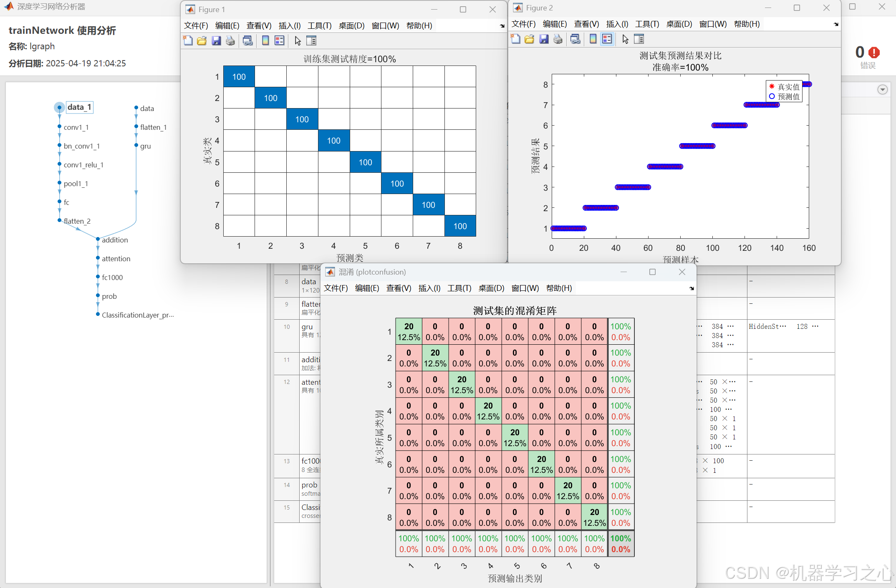Select Edit Plot arrow in Figure 2

pyautogui.click(x=625, y=39)
